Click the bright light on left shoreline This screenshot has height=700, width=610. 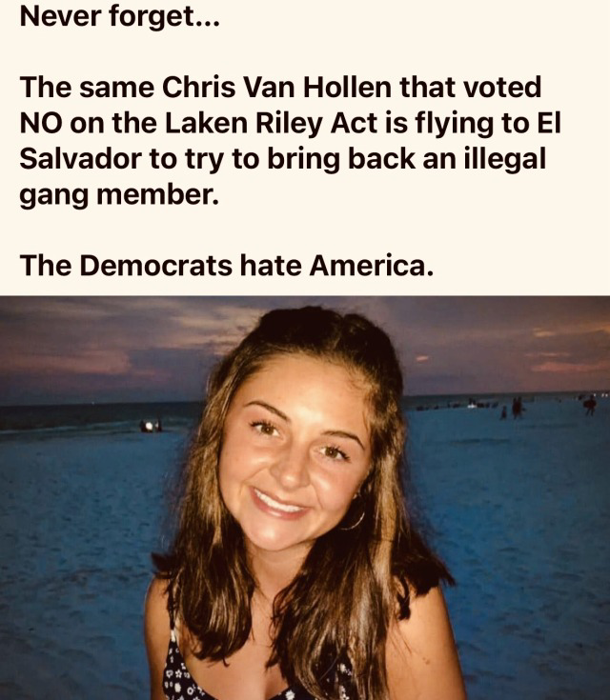[x=151, y=426]
